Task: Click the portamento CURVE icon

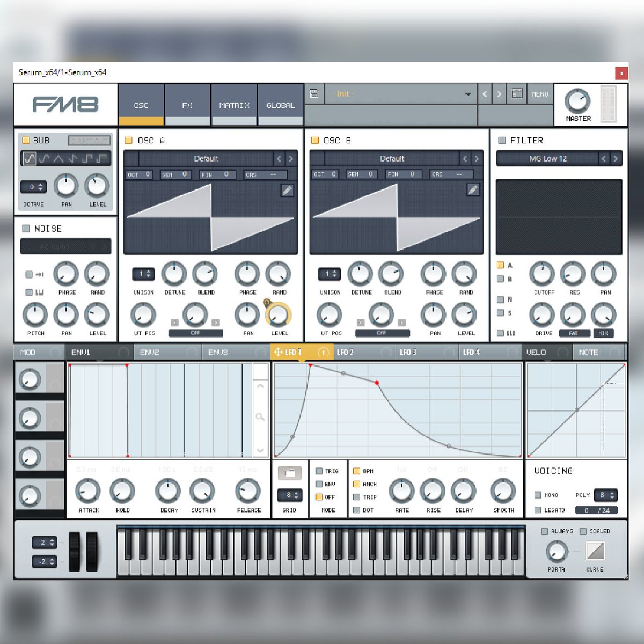Action: (595, 551)
